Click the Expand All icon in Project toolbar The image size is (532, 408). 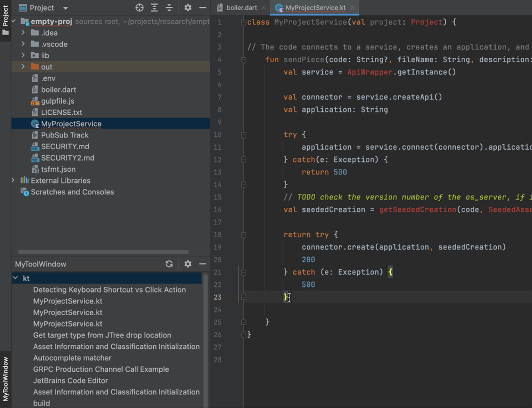[154, 8]
